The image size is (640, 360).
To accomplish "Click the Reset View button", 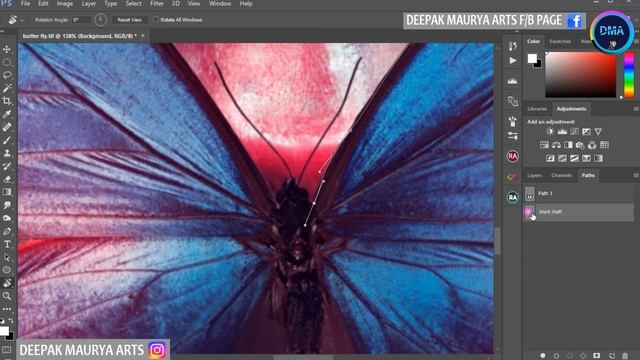I will [129, 20].
